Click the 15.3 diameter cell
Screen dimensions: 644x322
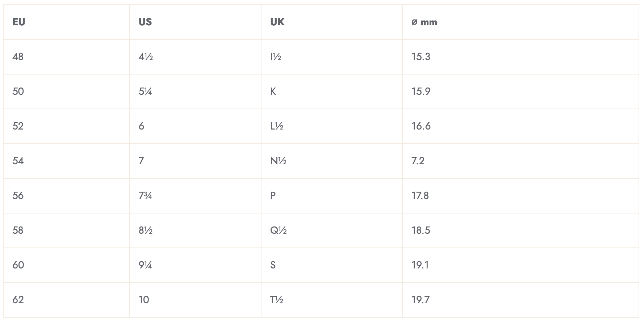421,57
